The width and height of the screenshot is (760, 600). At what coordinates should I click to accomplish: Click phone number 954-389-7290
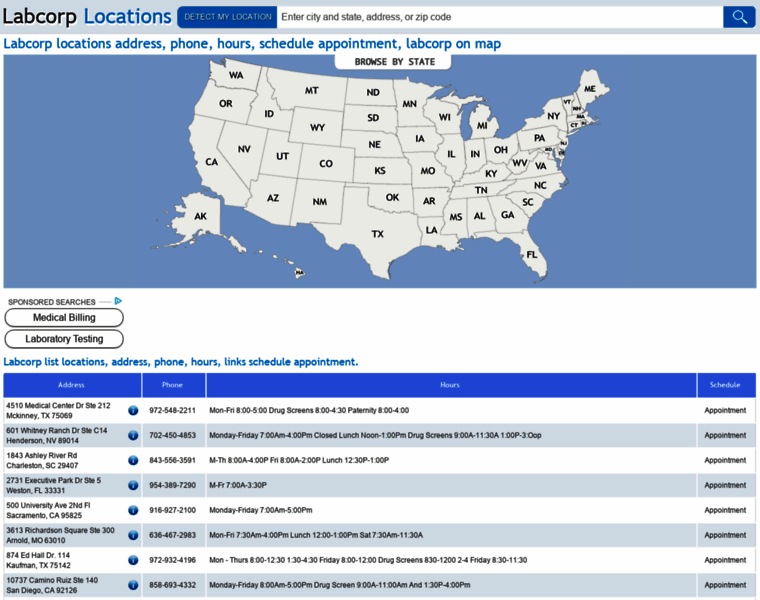[x=173, y=485]
